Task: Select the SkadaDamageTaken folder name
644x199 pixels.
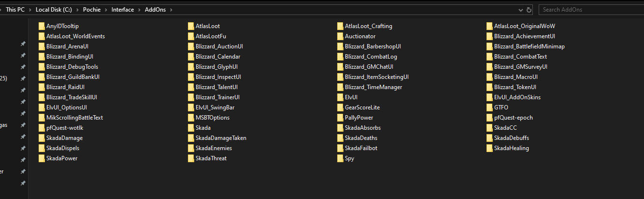Action: point(221,138)
